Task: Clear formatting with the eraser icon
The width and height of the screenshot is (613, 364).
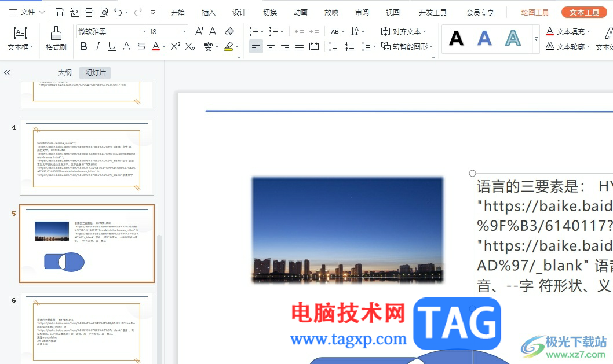Action: pyautogui.click(x=229, y=31)
